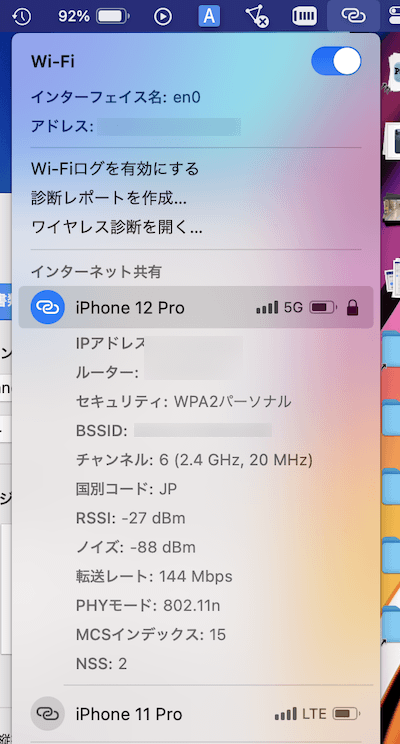Click the blue link icon beside iPhone 12 Pro
400x744 pixels.
click(47, 307)
